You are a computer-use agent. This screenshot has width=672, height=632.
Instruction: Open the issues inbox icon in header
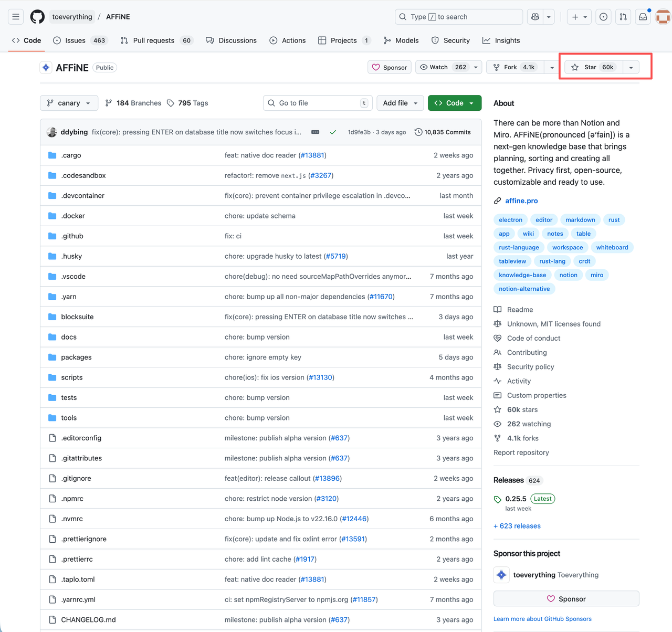pyautogui.click(x=604, y=17)
